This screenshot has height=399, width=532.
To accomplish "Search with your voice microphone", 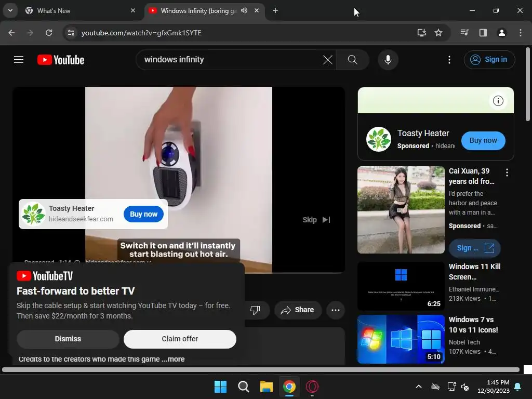I will [388, 60].
